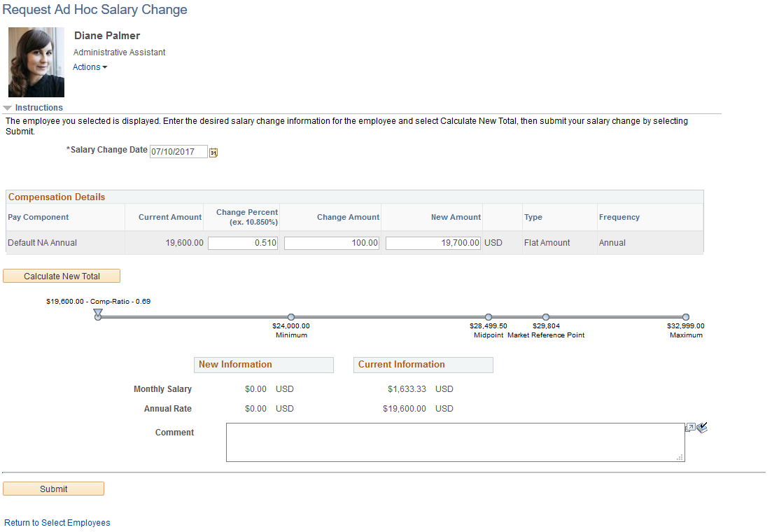Screen dimensions: 772x532
Task: Click inside the Comment text box
Action: (x=455, y=442)
